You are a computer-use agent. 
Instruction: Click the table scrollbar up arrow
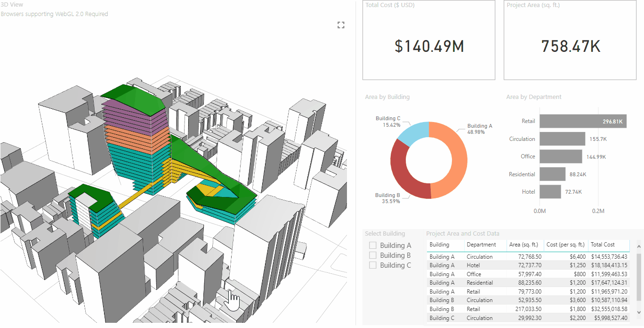click(x=639, y=246)
